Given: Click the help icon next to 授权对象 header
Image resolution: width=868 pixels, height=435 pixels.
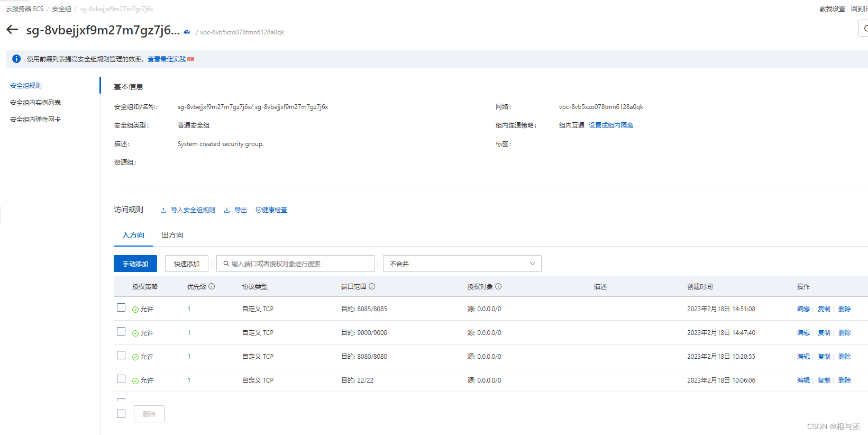Looking at the screenshot, I should (x=498, y=286).
